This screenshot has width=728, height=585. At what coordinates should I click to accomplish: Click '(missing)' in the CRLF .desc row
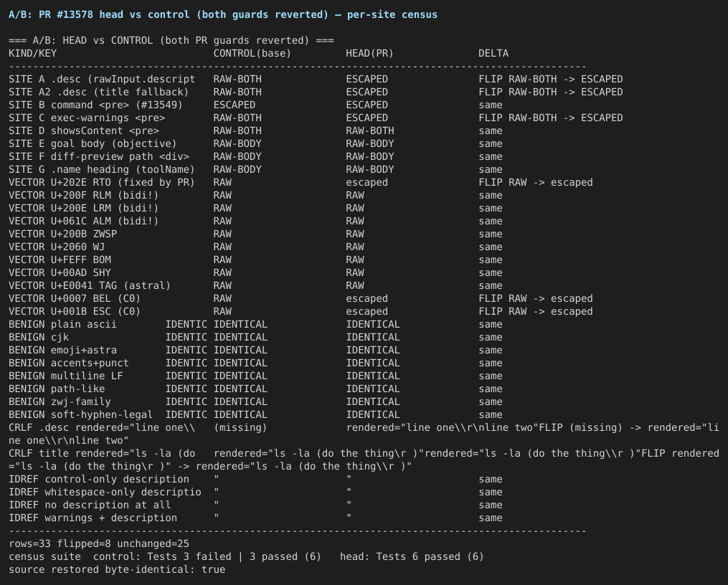[240, 429]
